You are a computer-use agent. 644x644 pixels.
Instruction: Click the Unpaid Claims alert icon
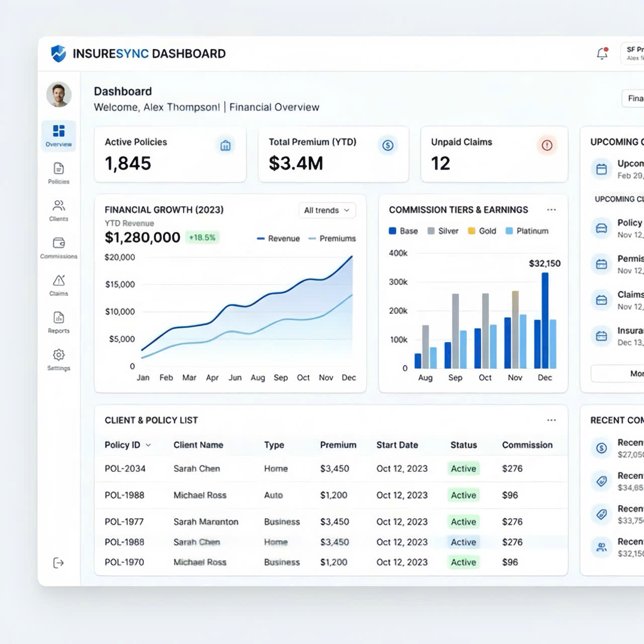547,145
